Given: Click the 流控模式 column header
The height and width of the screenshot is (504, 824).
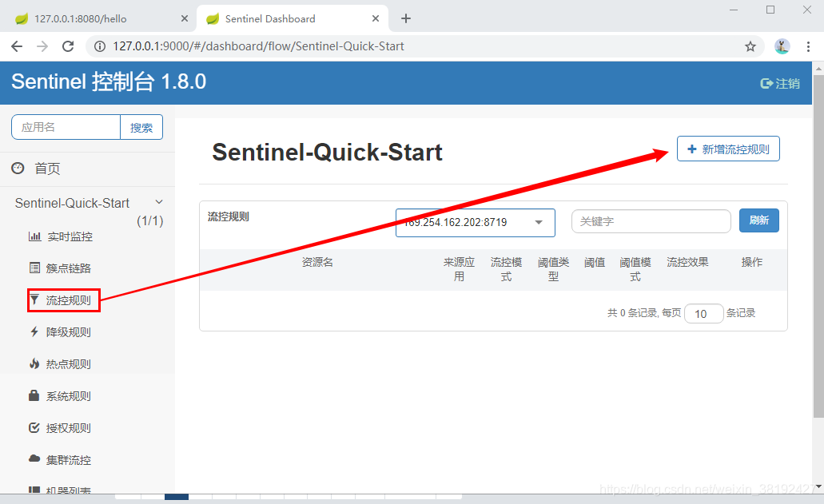Looking at the screenshot, I should [x=506, y=269].
